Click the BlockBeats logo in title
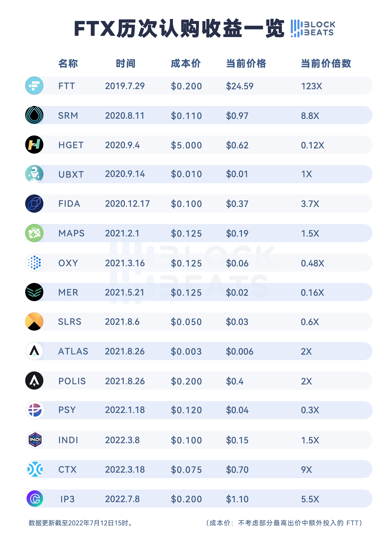This screenshot has width=392, height=549. (x=313, y=29)
